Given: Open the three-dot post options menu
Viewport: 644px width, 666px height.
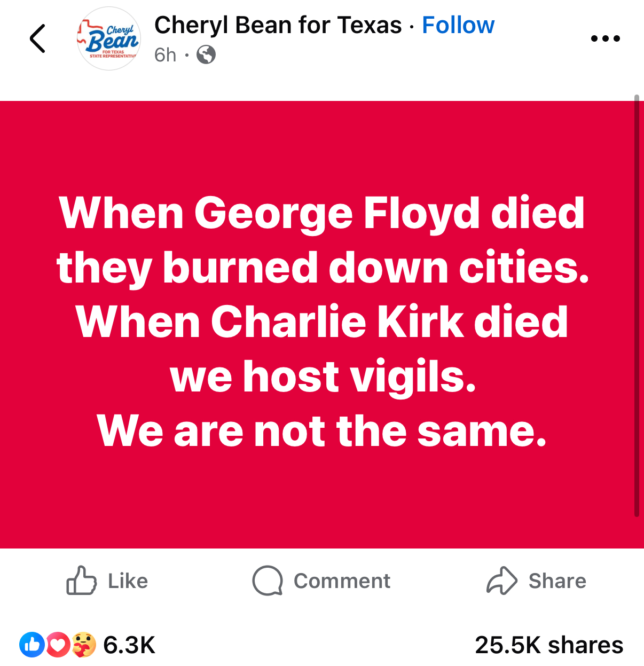Looking at the screenshot, I should [x=606, y=38].
